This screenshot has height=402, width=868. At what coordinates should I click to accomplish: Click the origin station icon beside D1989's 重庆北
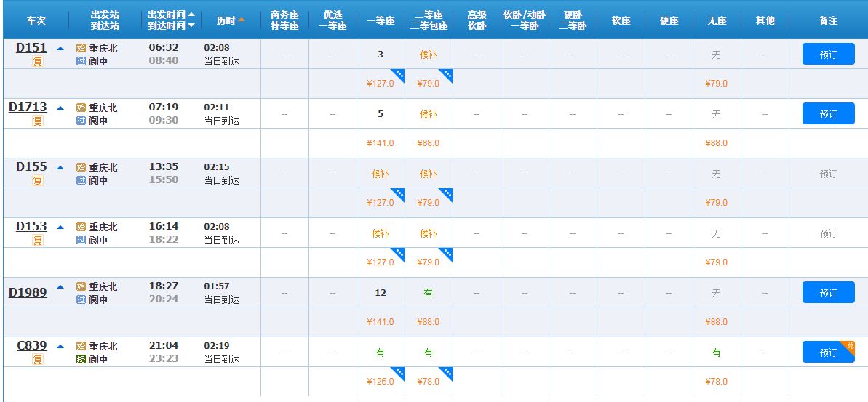81,286
